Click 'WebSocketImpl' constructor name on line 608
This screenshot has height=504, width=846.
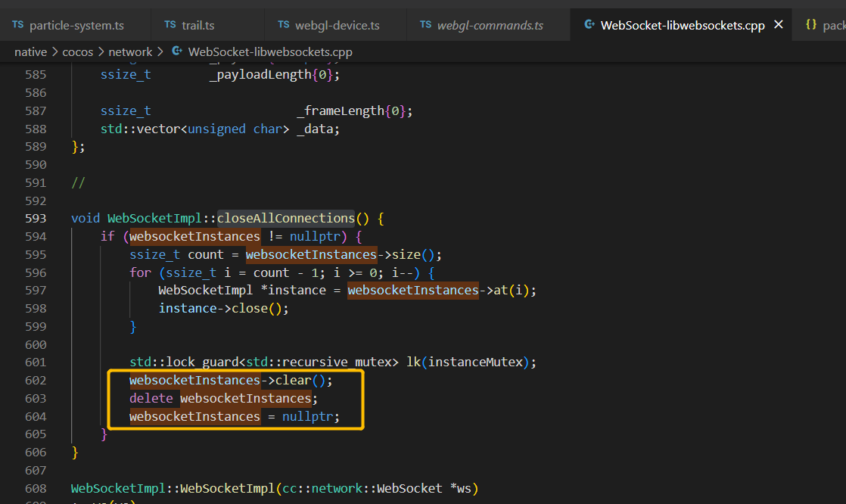tap(227, 488)
